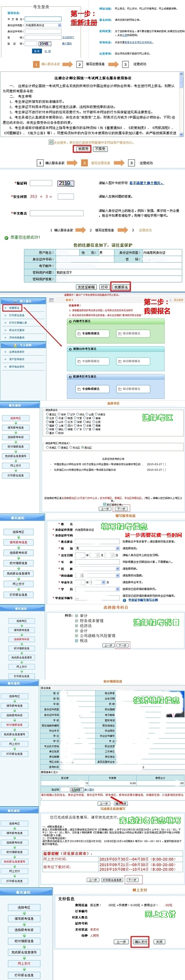The width and height of the screenshot is (185, 980).
Task: Click 选择考区 step in 选择考区 flow panel
Action: click(x=16, y=418)
